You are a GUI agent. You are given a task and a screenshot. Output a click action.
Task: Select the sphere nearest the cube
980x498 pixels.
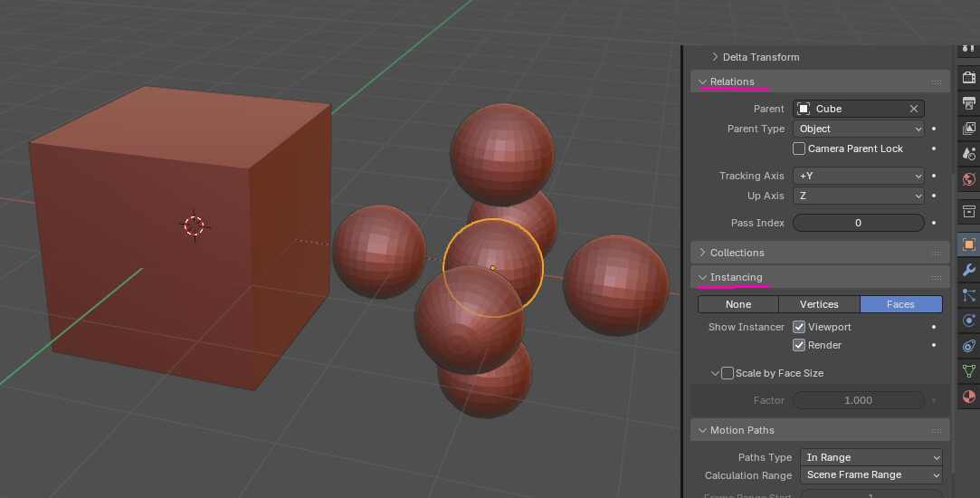click(379, 252)
